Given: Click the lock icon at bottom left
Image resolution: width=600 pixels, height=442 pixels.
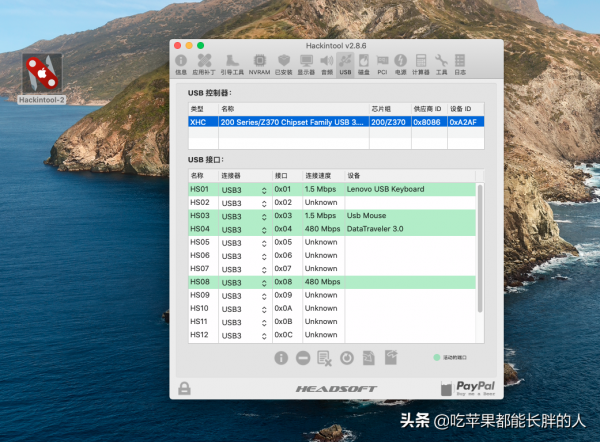Looking at the screenshot, I should point(184,388).
